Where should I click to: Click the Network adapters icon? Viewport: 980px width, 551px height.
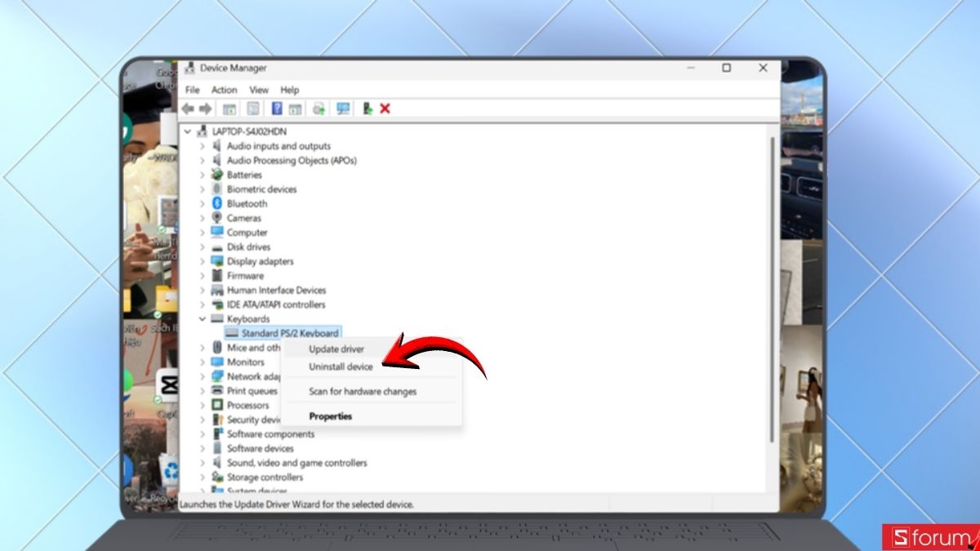pyautogui.click(x=217, y=376)
